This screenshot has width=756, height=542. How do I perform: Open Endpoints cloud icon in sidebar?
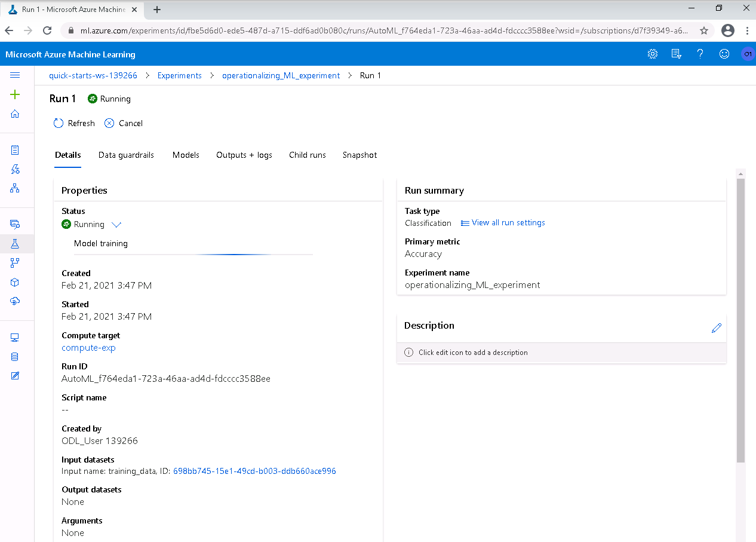point(15,301)
